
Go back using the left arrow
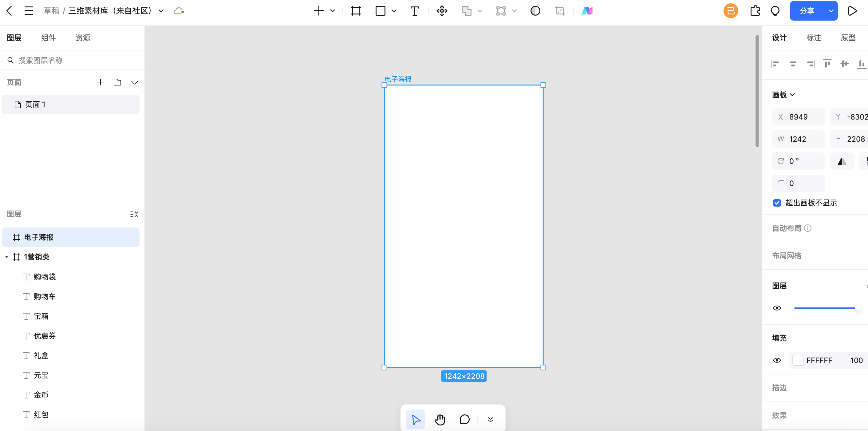[10, 11]
